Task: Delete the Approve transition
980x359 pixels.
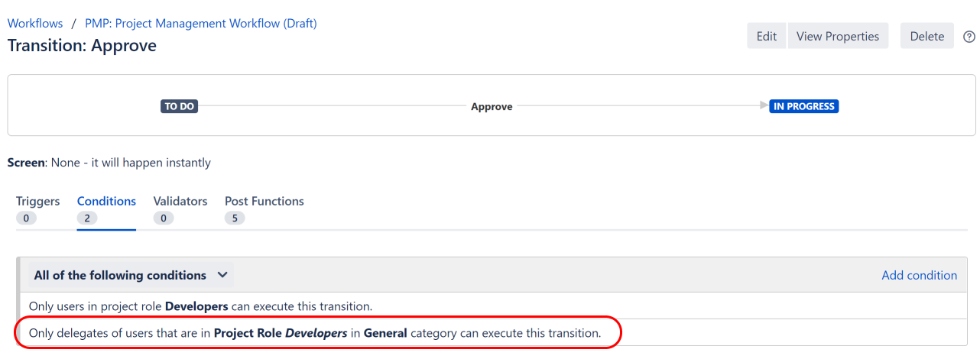Action: coord(926,36)
